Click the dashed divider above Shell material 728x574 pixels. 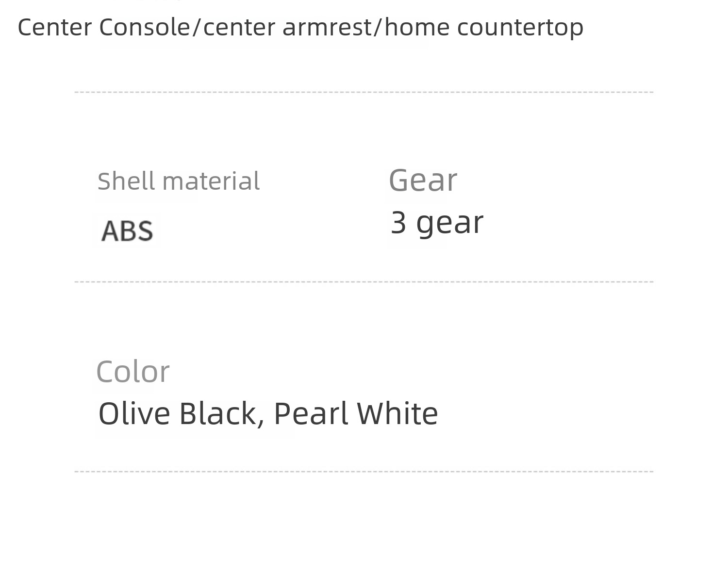(x=364, y=92)
